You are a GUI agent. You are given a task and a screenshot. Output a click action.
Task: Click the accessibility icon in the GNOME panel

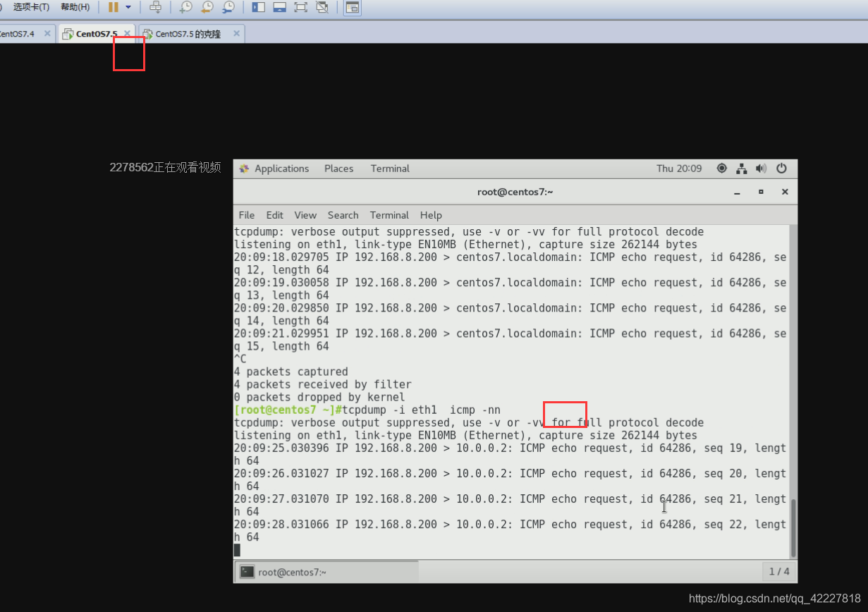point(721,169)
